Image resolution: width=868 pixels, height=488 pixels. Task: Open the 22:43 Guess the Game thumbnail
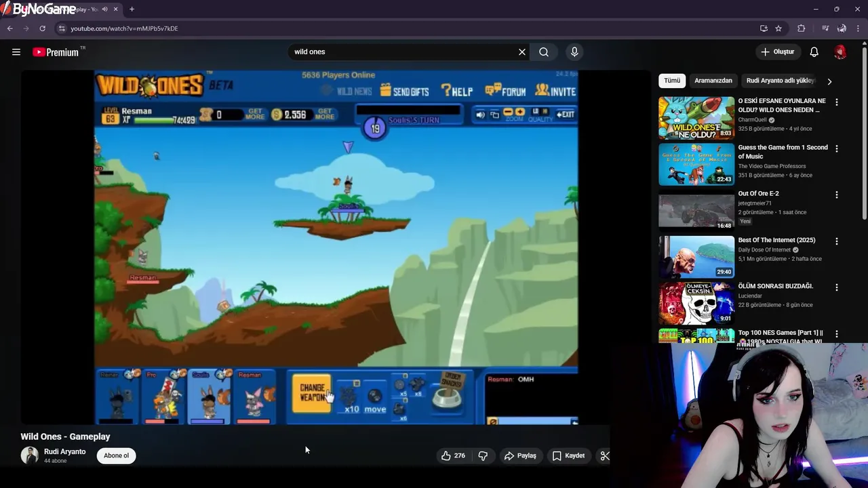pyautogui.click(x=696, y=164)
